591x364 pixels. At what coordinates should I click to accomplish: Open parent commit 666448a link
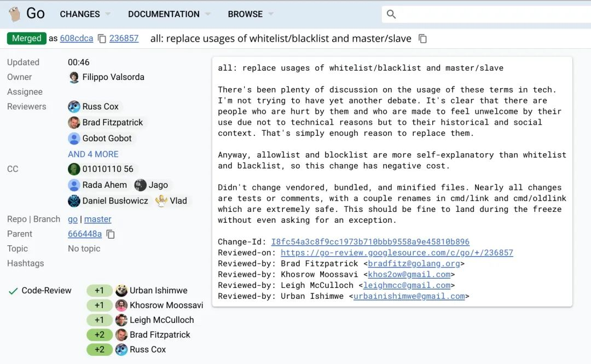(85, 234)
